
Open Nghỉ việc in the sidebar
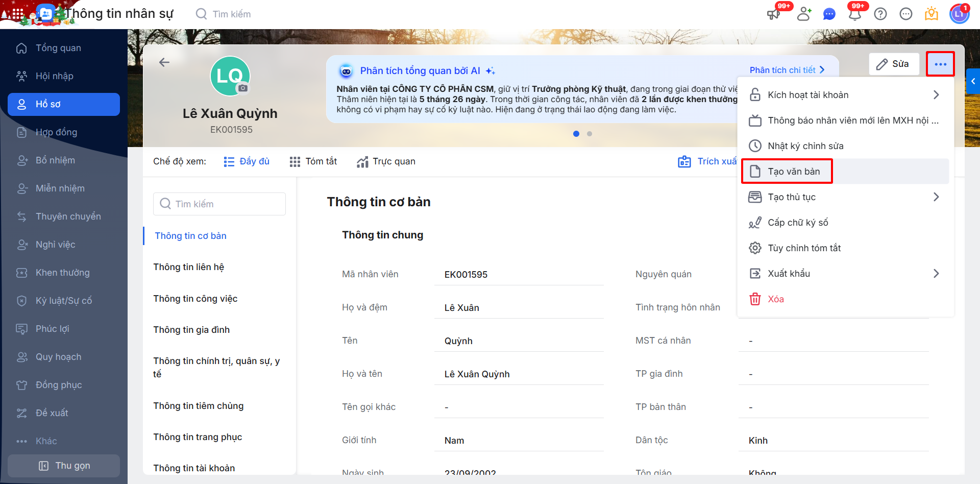(64, 245)
